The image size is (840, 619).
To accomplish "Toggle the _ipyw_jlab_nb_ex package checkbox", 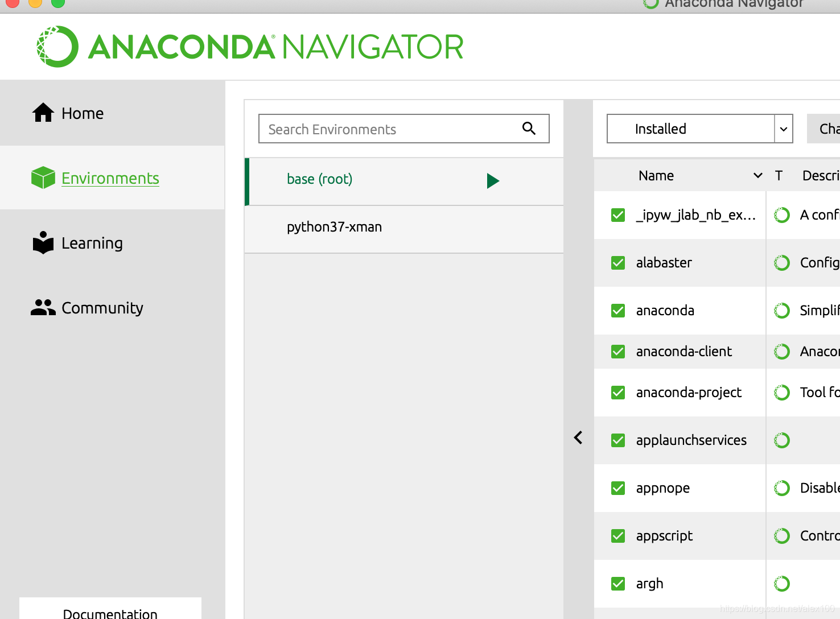I will click(618, 215).
